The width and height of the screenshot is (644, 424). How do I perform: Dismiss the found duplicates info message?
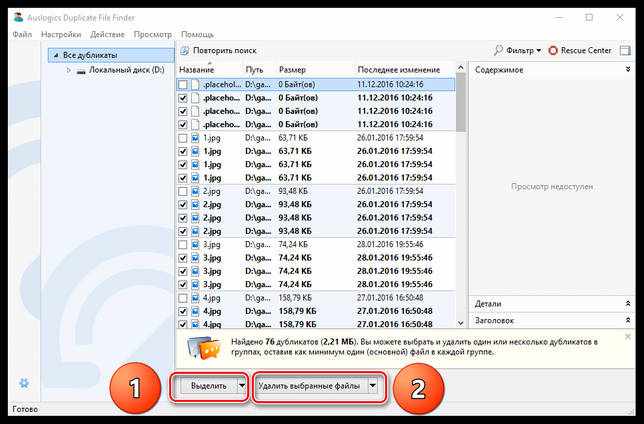coord(628,336)
